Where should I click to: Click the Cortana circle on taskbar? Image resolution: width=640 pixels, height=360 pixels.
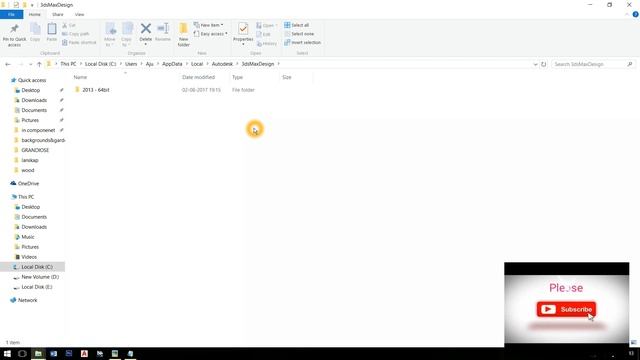[22, 353]
